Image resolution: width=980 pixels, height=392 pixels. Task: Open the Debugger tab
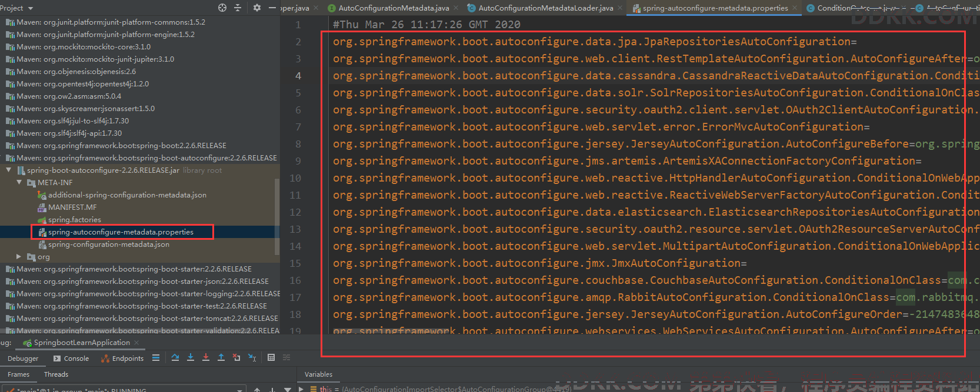[23, 359]
